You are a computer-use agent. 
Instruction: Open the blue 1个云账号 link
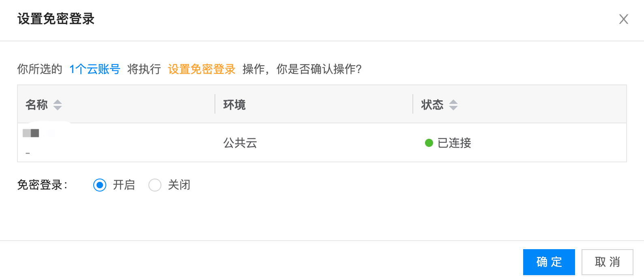[95, 69]
